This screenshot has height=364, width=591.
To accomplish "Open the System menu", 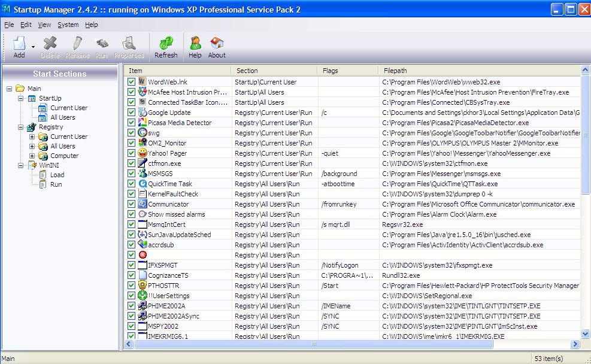I will click(68, 25).
